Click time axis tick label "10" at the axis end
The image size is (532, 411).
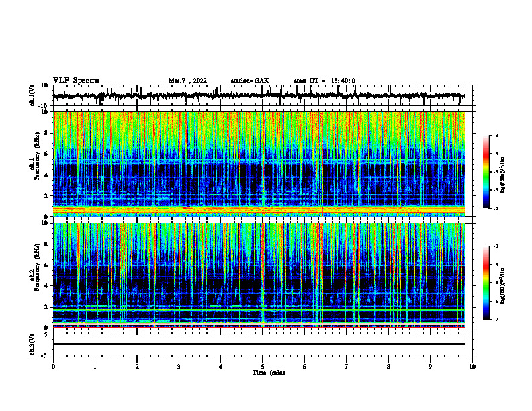(x=472, y=367)
